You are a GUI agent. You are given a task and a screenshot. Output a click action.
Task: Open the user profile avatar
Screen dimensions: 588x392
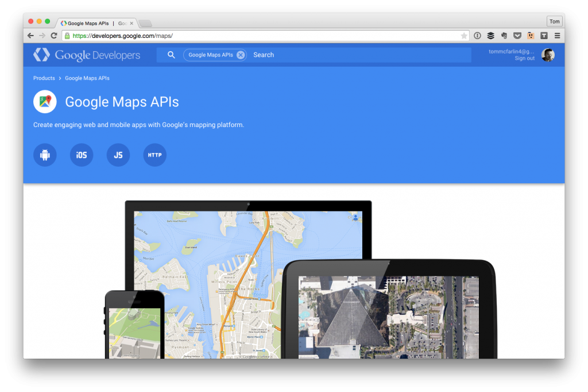(x=548, y=55)
